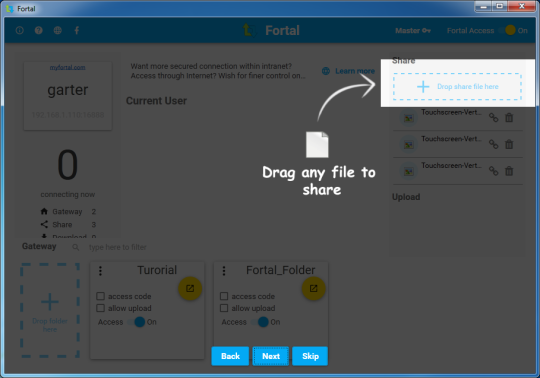This screenshot has width=540, height=378.
Task: Open the help question mark icon
Action: click(39, 30)
